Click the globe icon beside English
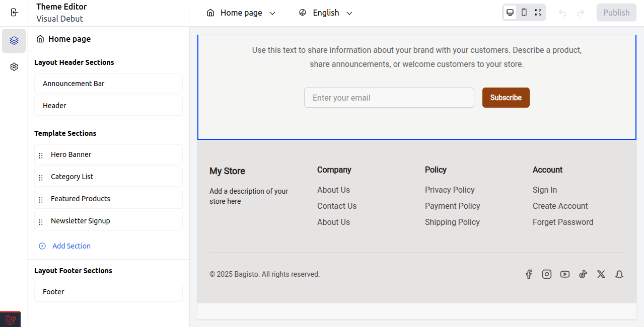This screenshot has height=327, width=644. [x=303, y=13]
